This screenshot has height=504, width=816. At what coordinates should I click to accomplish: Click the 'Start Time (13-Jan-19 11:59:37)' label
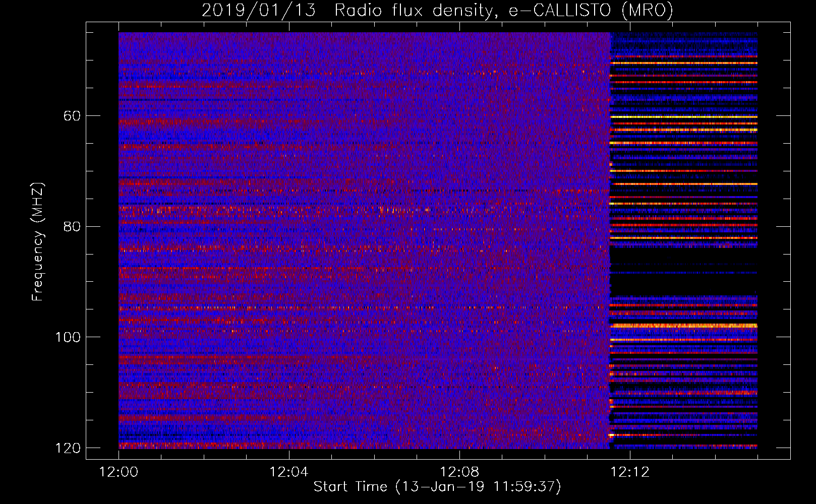(437, 487)
